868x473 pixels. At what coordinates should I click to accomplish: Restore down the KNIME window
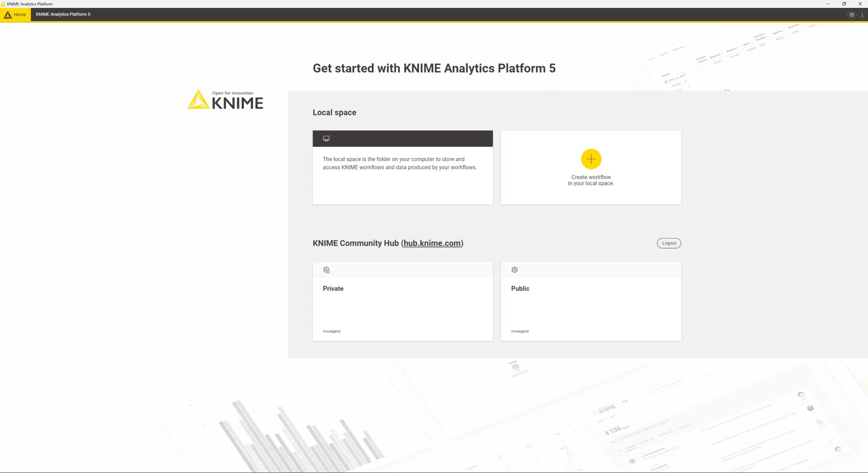click(x=844, y=4)
